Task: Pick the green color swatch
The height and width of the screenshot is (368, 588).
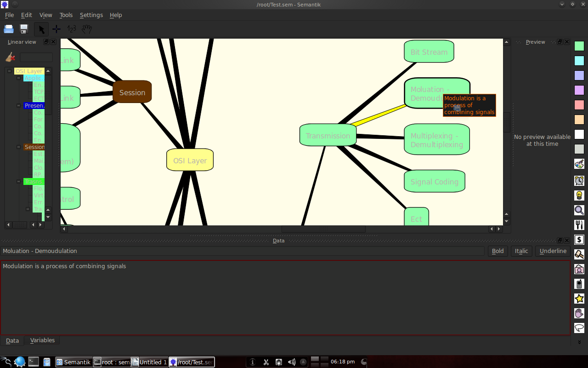Action: (x=579, y=46)
